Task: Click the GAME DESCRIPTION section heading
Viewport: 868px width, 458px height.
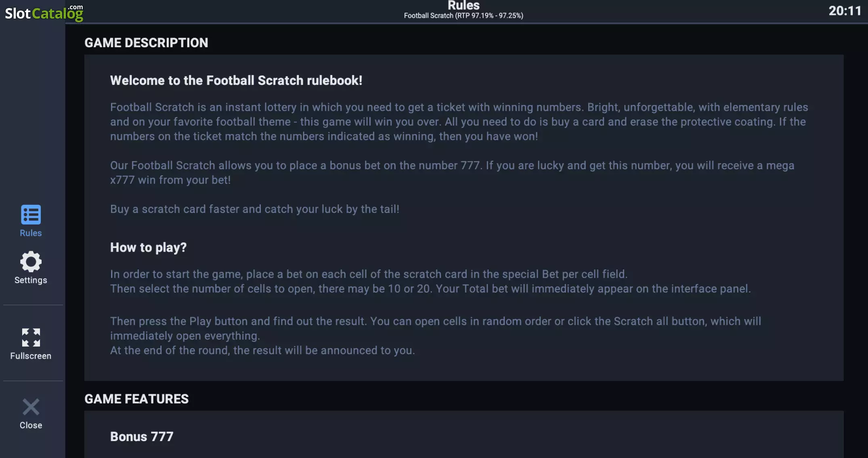Action: (146, 43)
